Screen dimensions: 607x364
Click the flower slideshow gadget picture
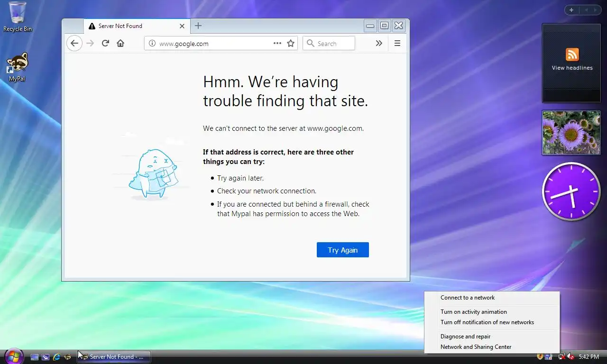pyautogui.click(x=571, y=133)
